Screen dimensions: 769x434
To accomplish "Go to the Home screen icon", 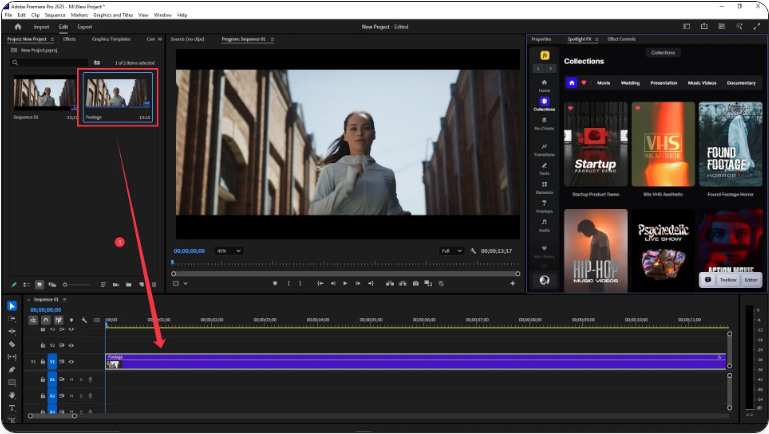I will click(18, 27).
